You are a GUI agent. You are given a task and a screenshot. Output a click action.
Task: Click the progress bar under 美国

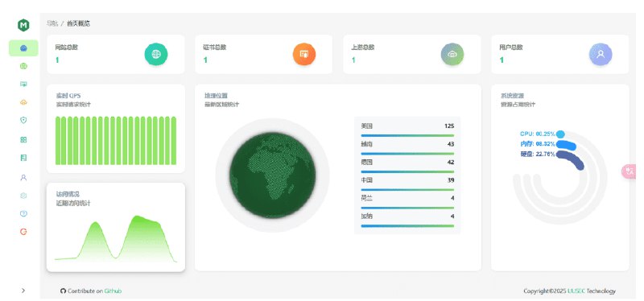[x=407, y=135]
